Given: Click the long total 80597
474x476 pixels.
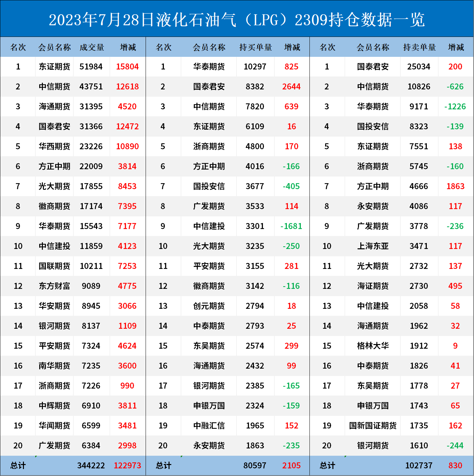Looking at the screenshot, I should click(x=255, y=466).
